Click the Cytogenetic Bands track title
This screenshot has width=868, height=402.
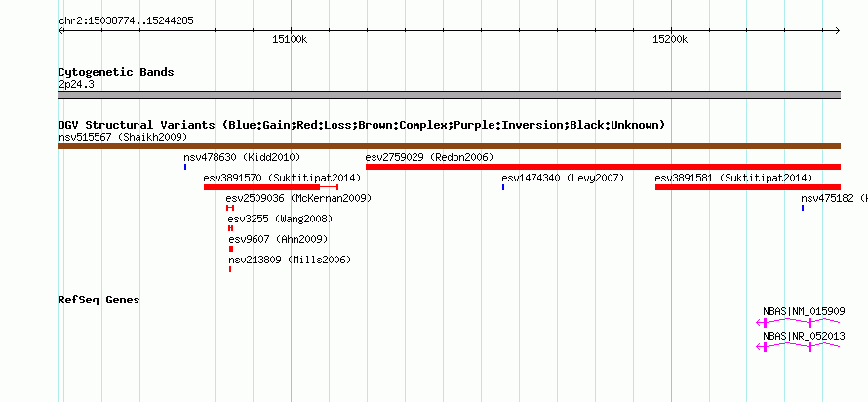click(116, 72)
